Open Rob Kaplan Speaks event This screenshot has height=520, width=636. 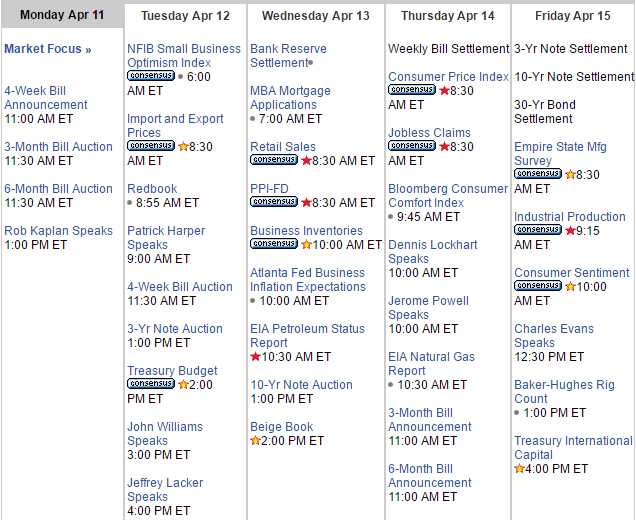click(x=58, y=230)
